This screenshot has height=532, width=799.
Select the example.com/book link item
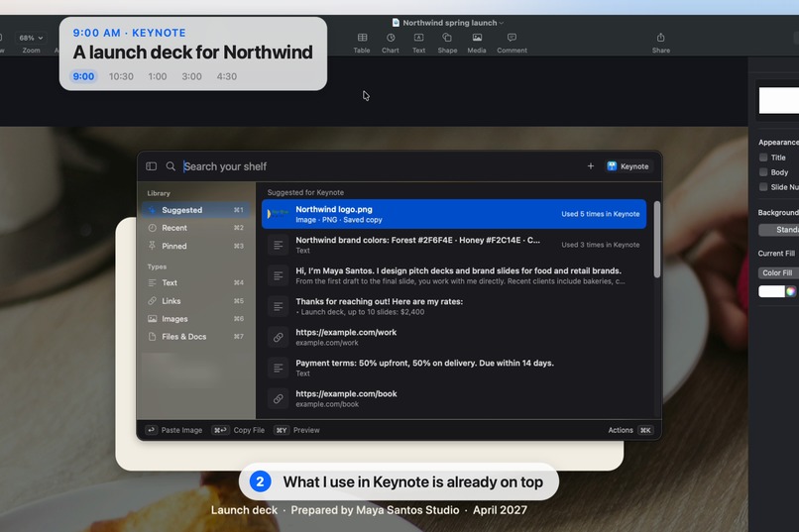tap(453, 398)
